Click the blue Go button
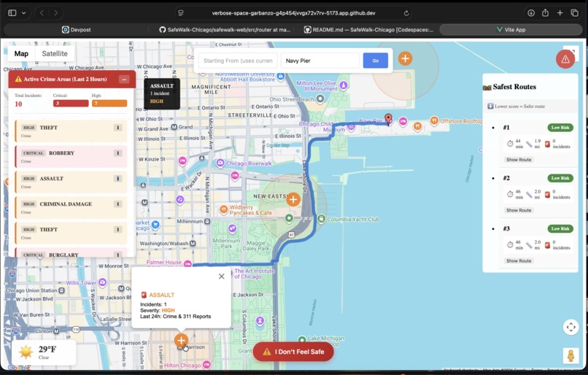 (376, 61)
